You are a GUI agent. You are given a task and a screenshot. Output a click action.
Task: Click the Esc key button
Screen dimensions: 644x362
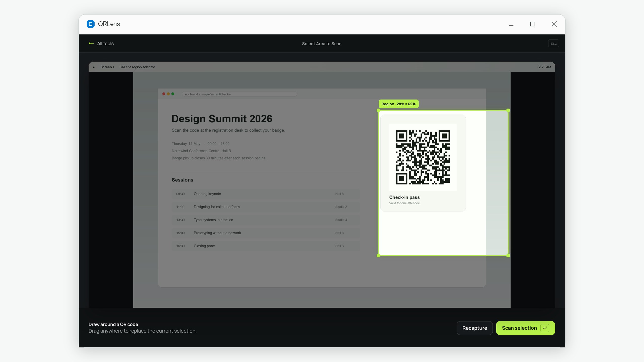pyautogui.click(x=553, y=43)
